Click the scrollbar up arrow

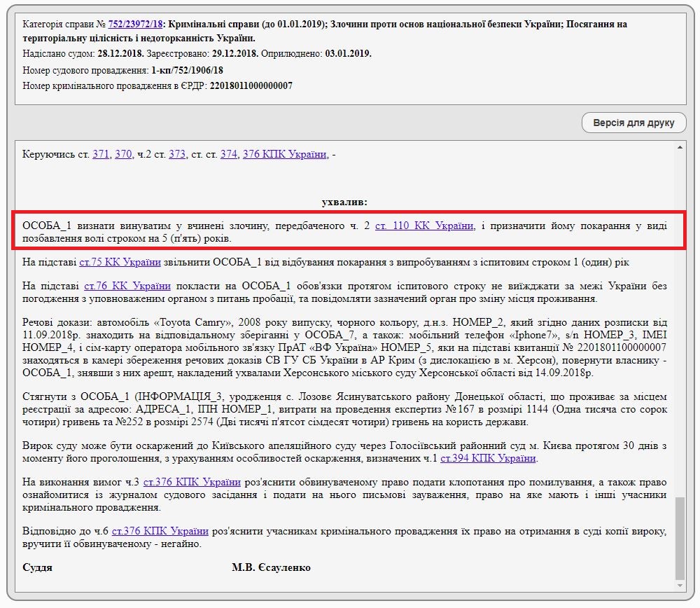(680, 147)
